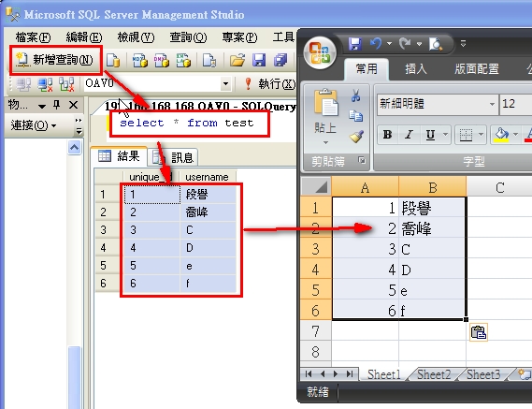The width and height of the screenshot is (532, 409).
Task: Click the Print Preview icon in Excel quick access
Action: click(436, 44)
